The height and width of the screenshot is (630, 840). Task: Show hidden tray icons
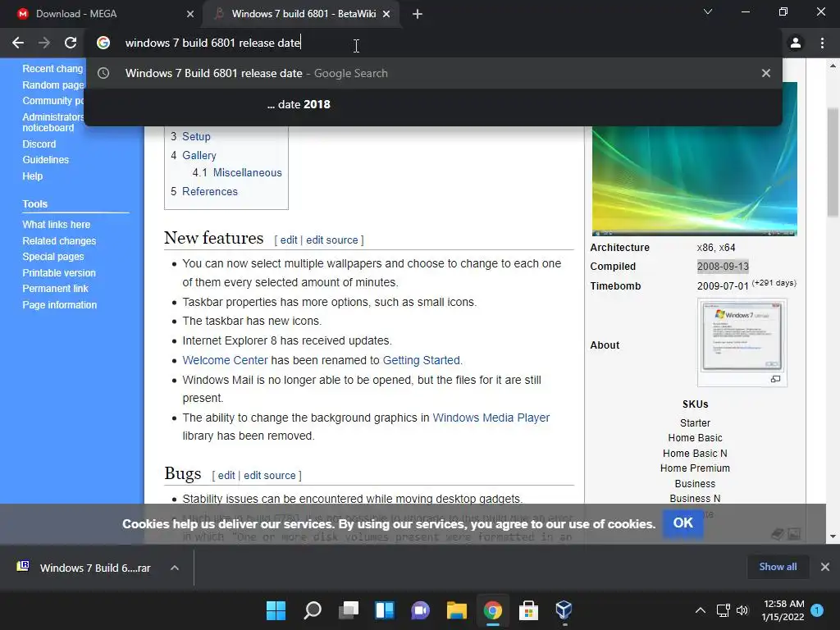701,610
